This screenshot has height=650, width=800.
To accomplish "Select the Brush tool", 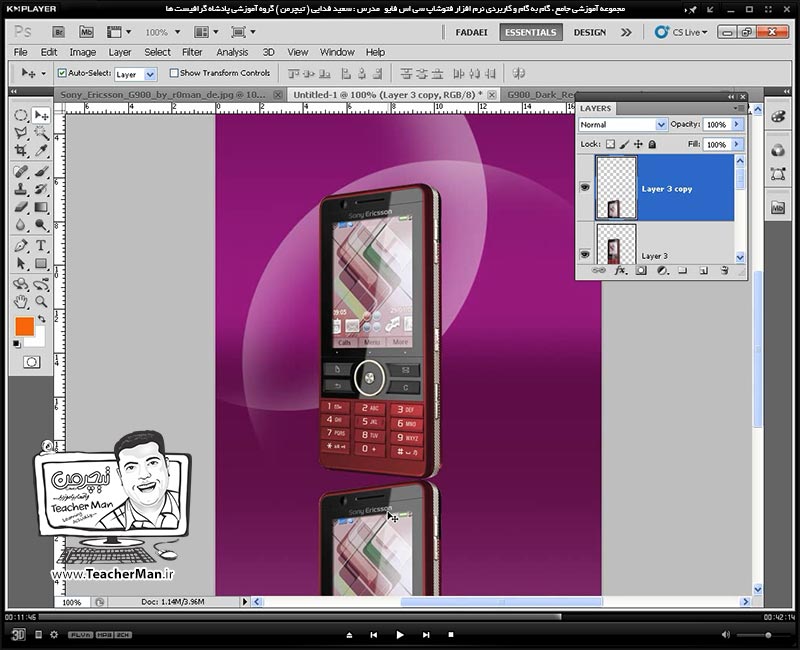I will pyautogui.click(x=41, y=171).
